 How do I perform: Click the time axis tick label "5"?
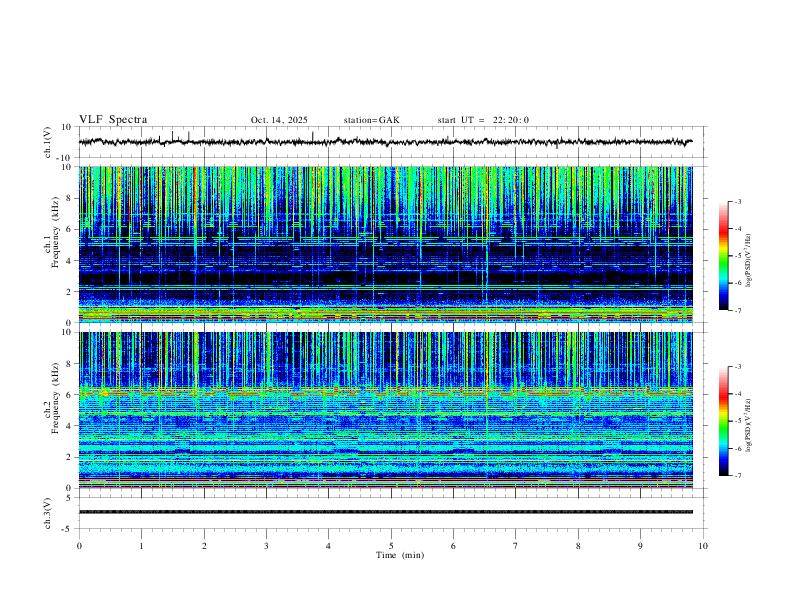[391, 546]
